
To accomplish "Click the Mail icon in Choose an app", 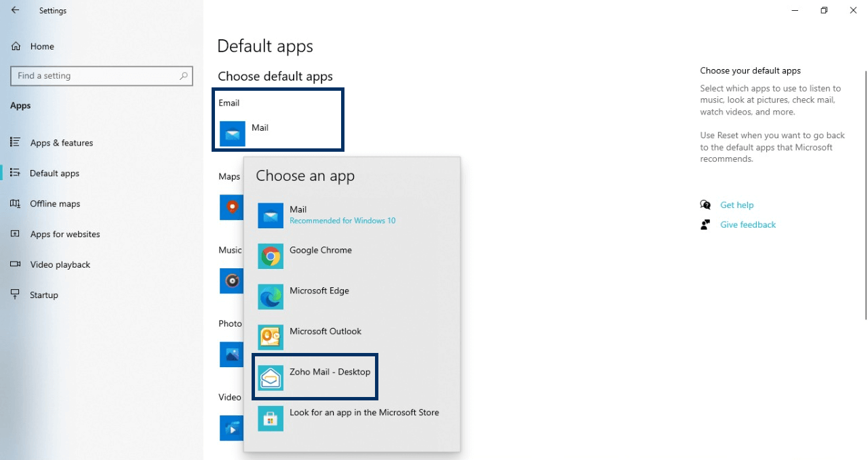I will click(271, 216).
